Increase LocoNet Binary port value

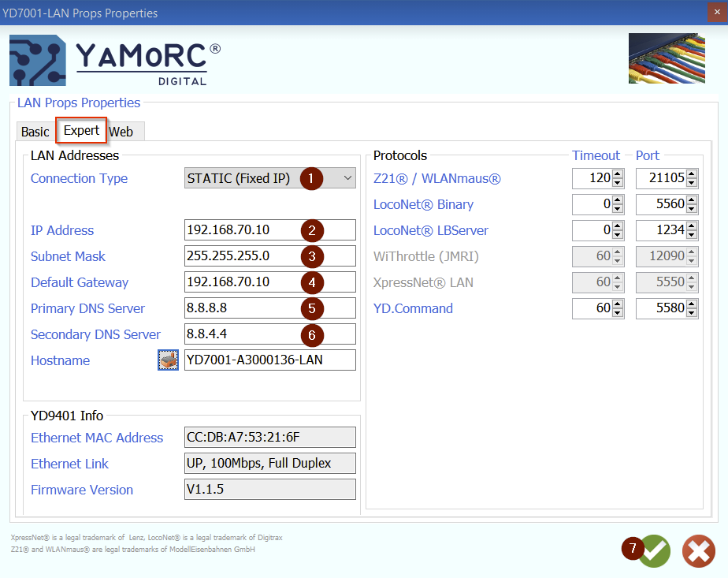[692, 200]
